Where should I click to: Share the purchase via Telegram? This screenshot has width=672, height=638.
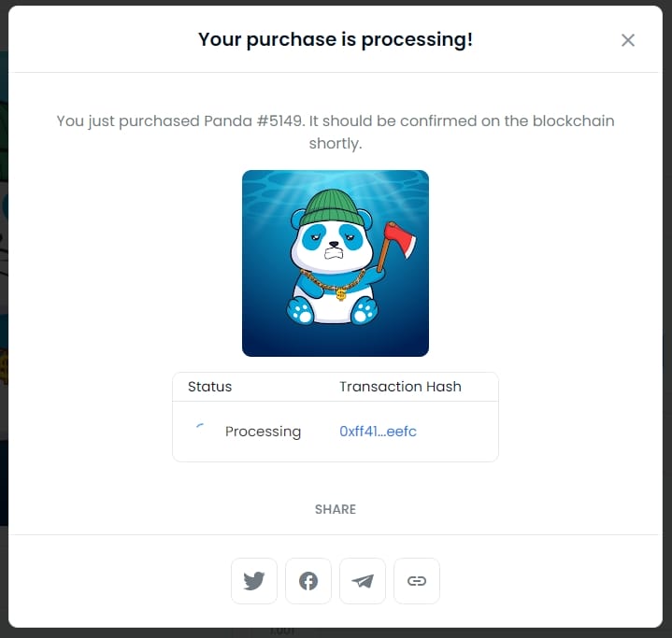pyautogui.click(x=363, y=581)
